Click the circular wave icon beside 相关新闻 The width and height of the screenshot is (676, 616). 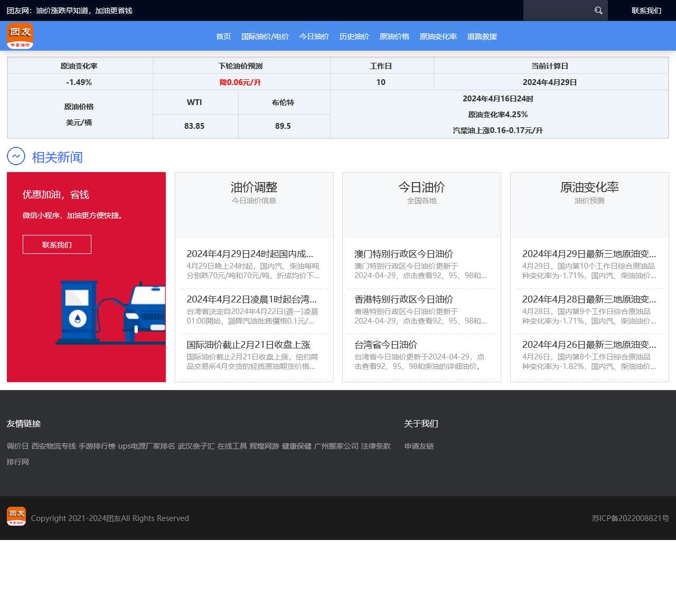[x=16, y=157]
